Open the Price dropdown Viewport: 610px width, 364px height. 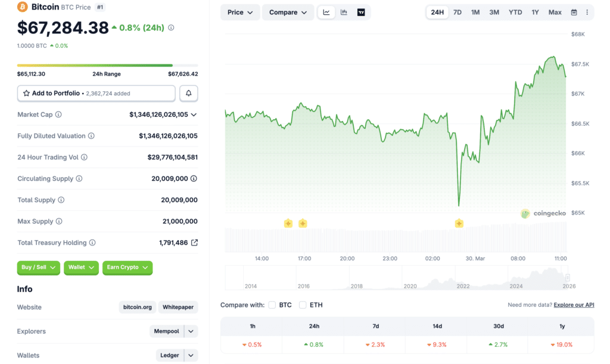click(240, 13)
